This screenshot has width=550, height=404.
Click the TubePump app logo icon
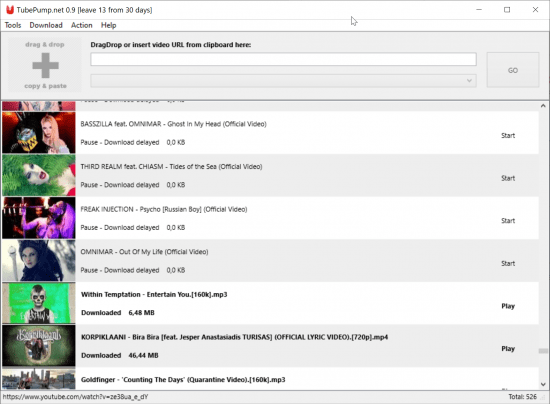10,10
